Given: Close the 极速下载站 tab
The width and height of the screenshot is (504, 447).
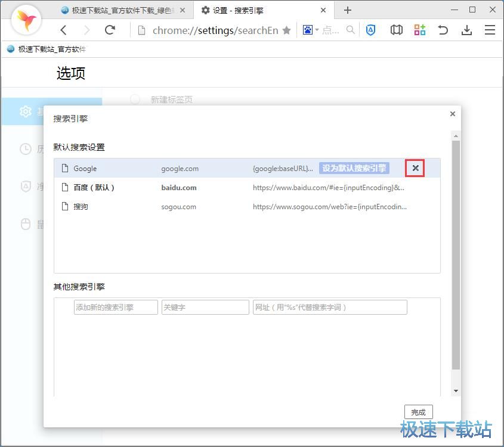Looking at the screenshot, I should (183, 10).
